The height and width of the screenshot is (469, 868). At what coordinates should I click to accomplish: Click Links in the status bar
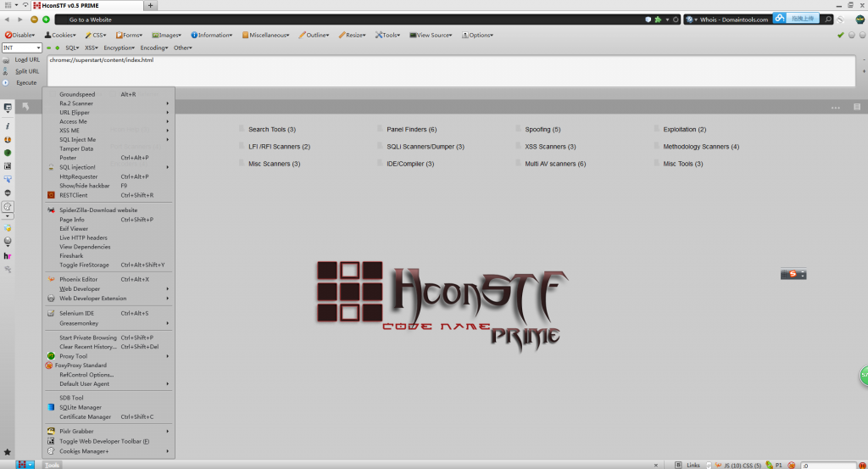[693, 465]
